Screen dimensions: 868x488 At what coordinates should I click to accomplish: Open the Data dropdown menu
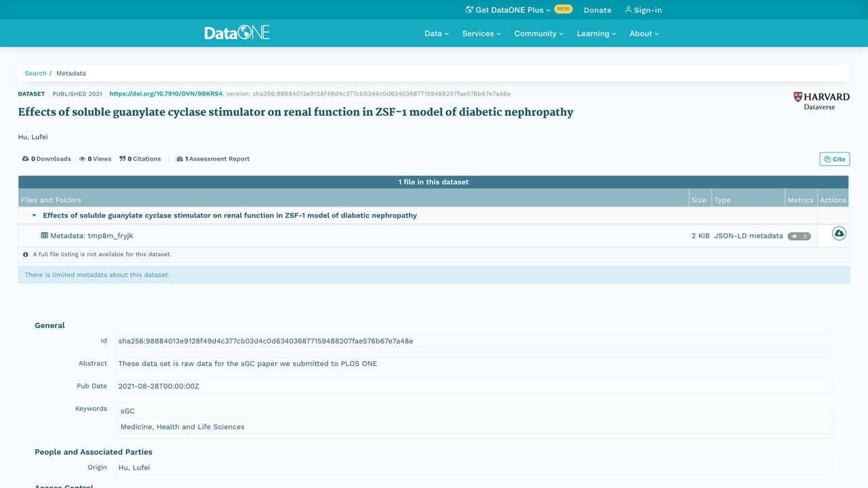(x=437, y=33)
